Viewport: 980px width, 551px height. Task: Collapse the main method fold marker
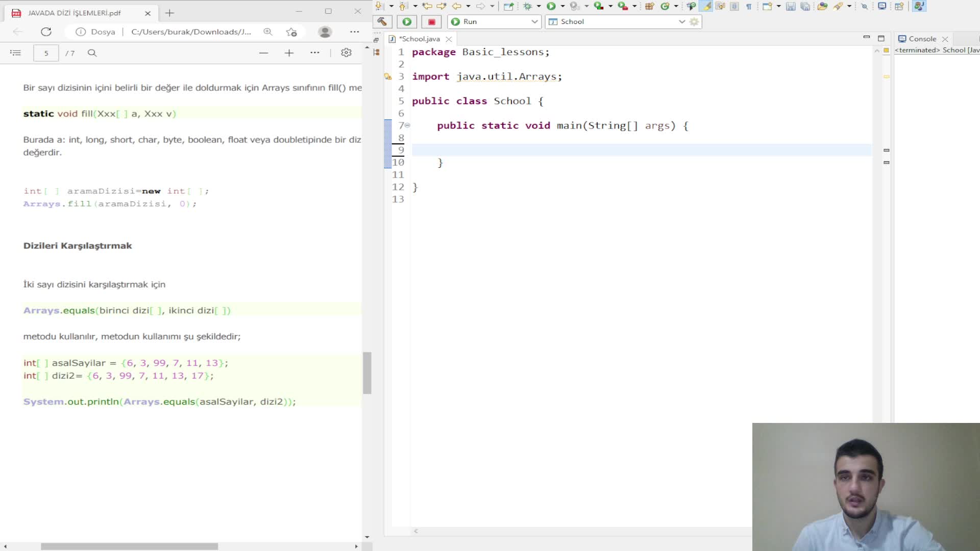tap(407, 125)
